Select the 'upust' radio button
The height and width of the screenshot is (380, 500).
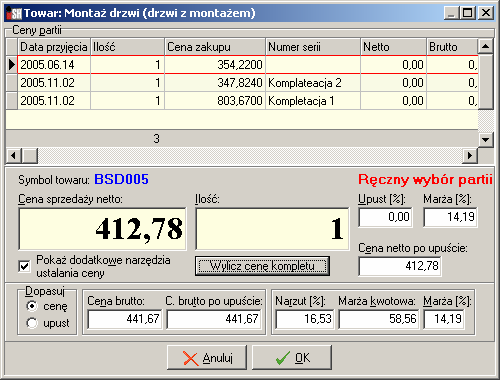(x=32, y=323)
